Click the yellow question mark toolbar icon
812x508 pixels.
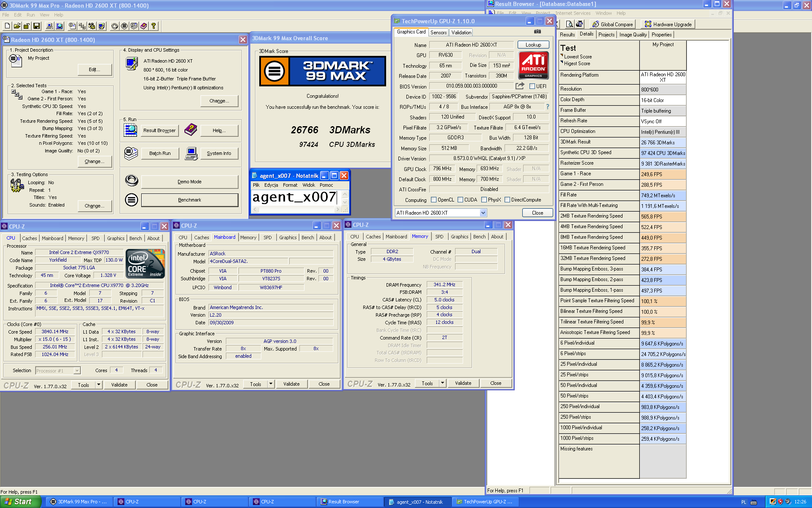tap(154, 26)
